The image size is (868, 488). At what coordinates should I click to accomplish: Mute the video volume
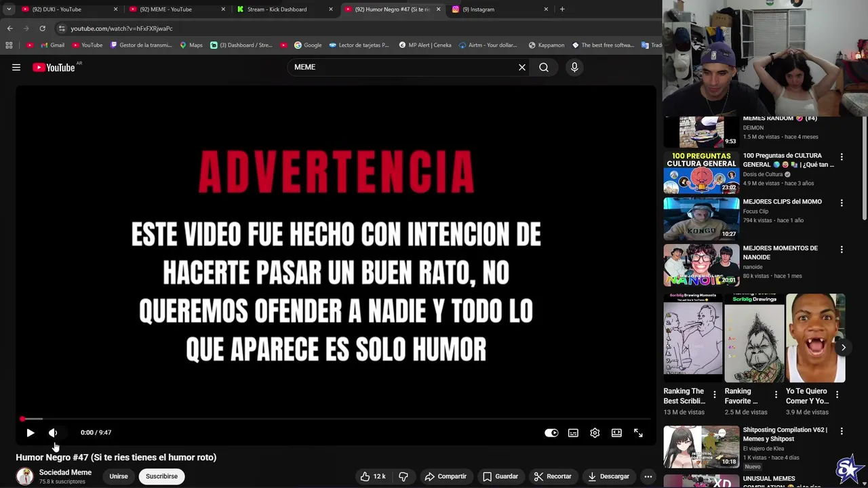click(x=53, y=432)
